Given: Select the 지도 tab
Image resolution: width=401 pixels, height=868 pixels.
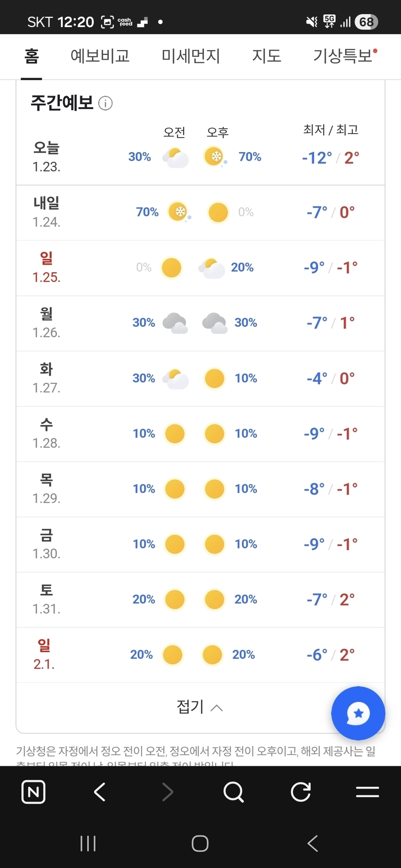Looking at the screenshot, I should pos(266,56).
